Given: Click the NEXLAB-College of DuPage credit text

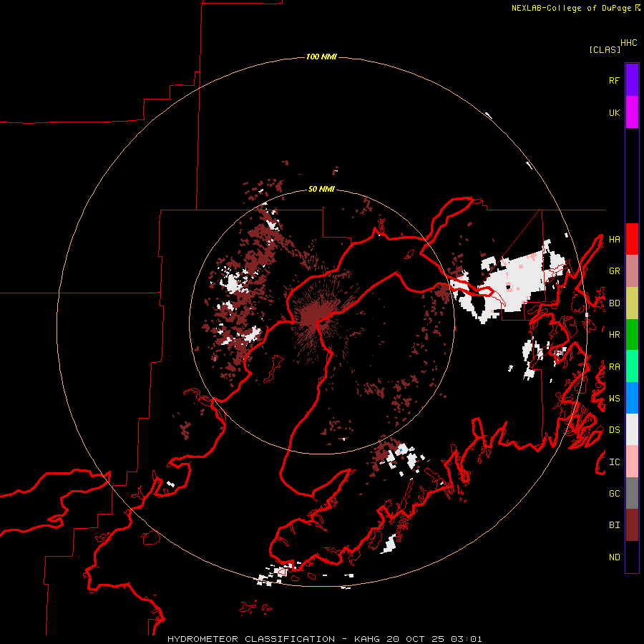Looking at the screenshot, I should coord(571,8).
